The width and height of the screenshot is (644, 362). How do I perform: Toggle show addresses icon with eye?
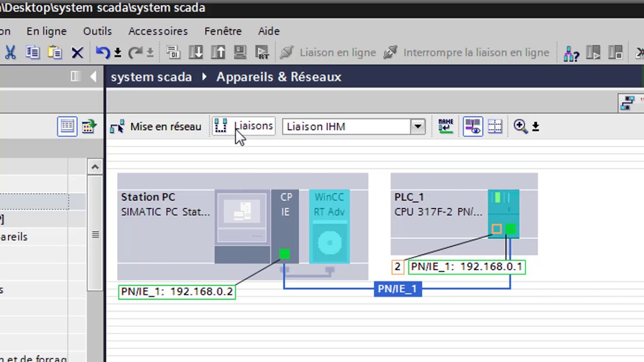coord(473,127)
